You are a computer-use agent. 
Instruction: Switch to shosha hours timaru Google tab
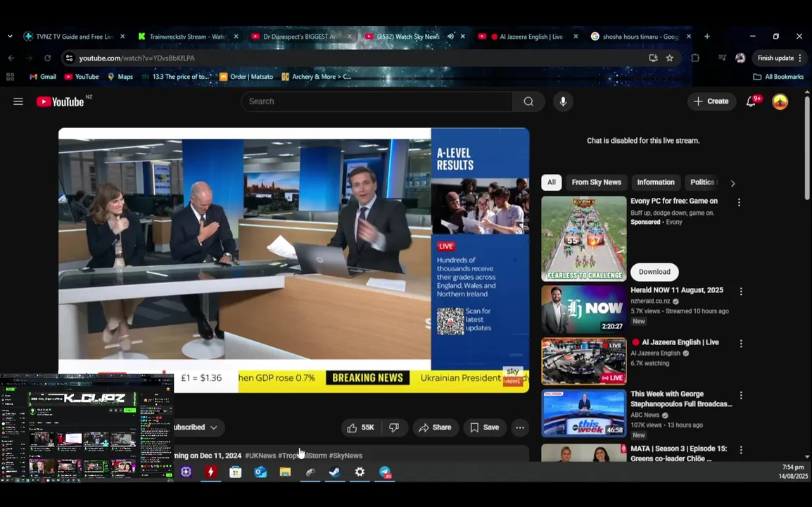tap(641, 37)
